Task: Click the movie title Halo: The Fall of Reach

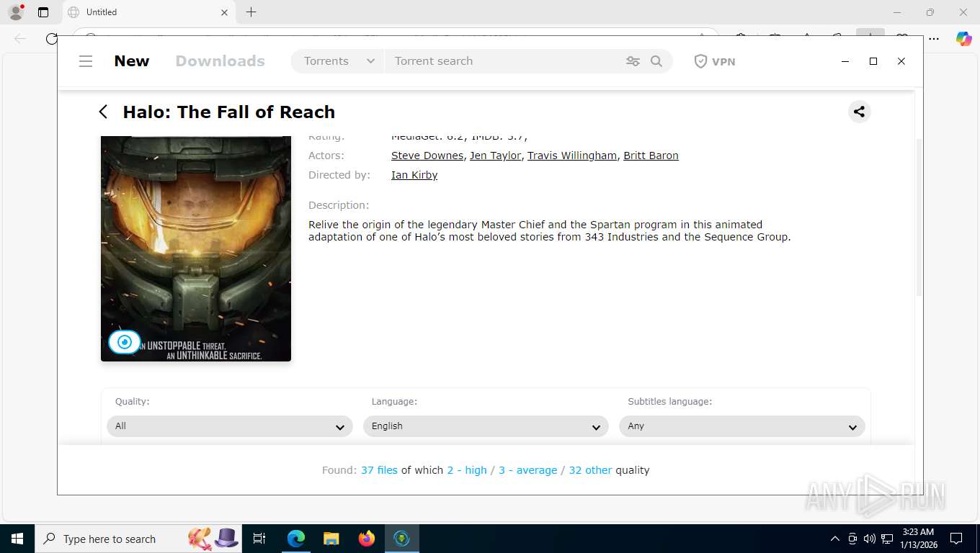Action: tap(229, 112)
